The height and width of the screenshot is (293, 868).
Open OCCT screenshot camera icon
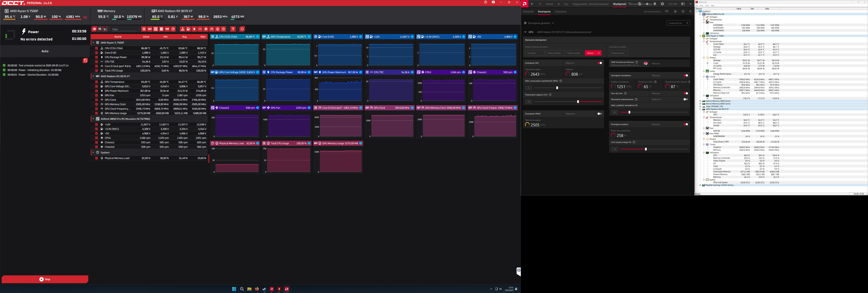(493, 2)
